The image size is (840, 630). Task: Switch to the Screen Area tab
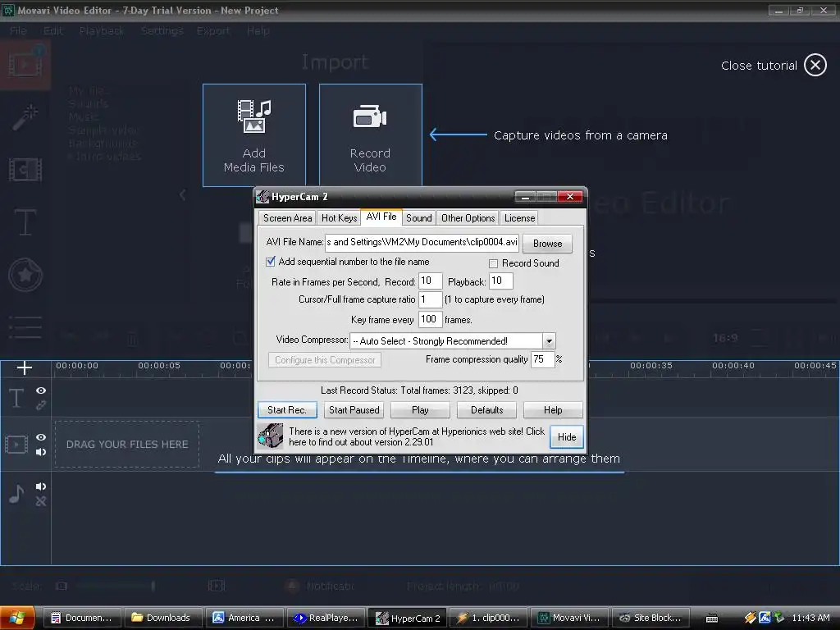coord(288,218)
